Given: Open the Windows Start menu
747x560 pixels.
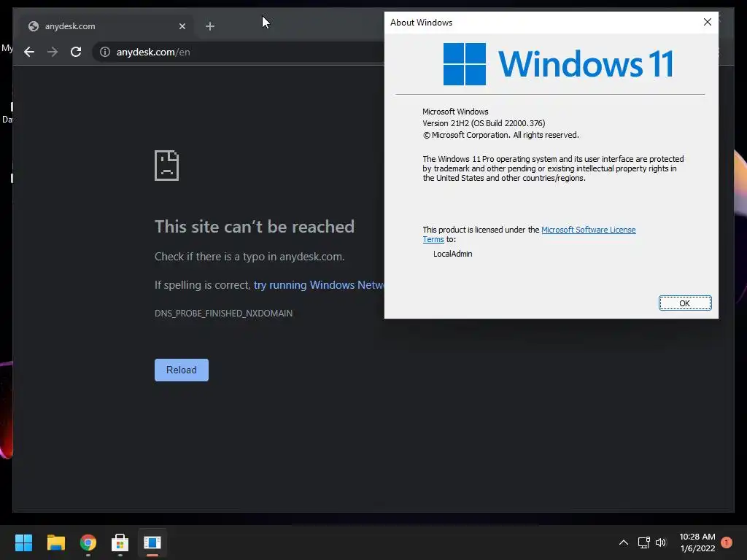Looking at the screenshot, I should pos(23,542).
